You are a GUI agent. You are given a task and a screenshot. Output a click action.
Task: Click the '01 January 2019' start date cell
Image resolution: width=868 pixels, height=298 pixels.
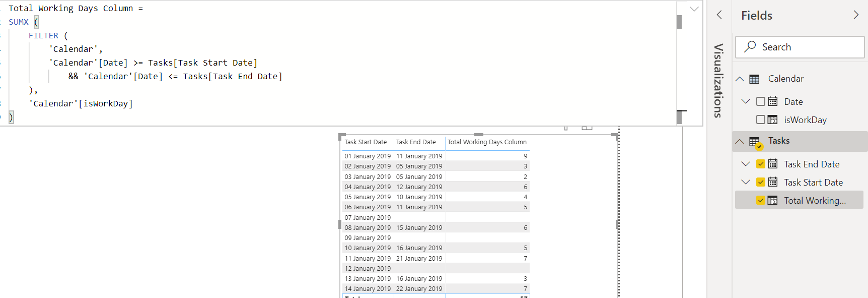tap(368, 156)
